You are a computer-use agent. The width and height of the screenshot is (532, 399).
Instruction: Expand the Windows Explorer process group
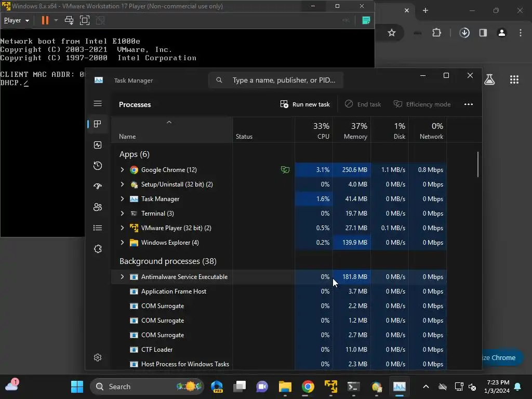(122, 243)
